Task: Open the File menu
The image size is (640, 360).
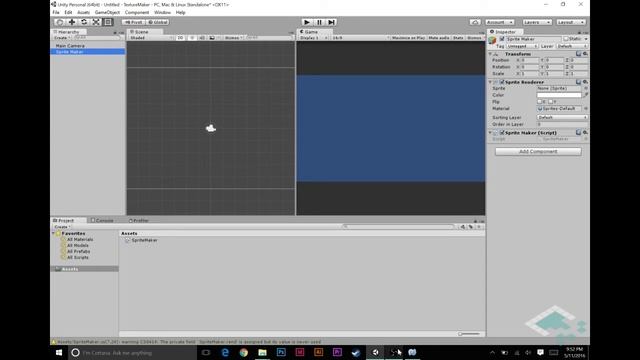Action: [56, 12]
